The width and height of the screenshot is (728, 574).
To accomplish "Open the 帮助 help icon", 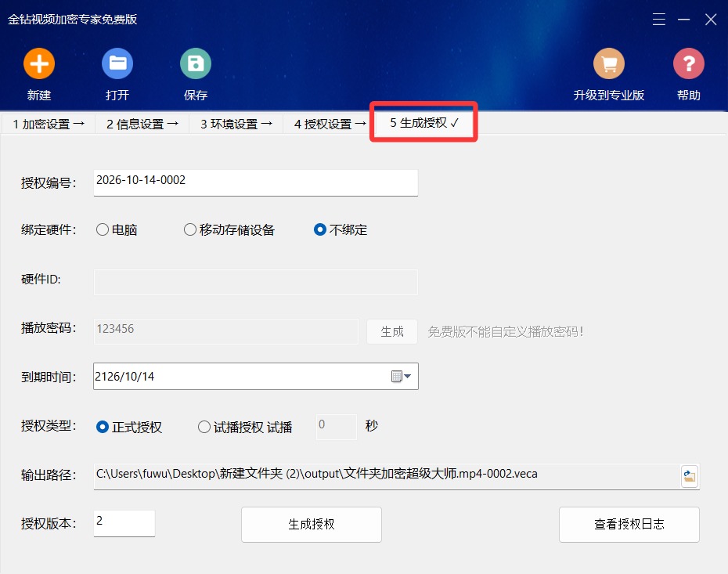I will tap(689, 63).
